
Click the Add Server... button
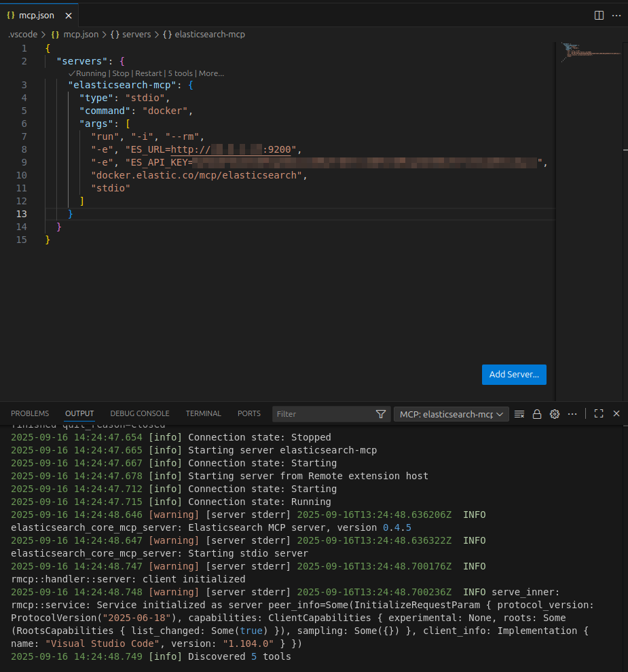pyautogui.click(x=514, y=375)
